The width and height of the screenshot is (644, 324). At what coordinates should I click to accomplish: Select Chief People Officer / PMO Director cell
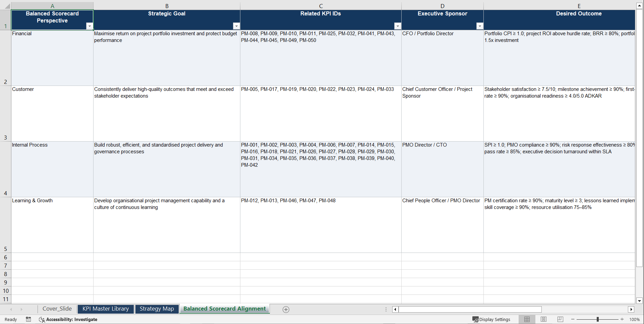pyautogui.click(x=443, y=225)
